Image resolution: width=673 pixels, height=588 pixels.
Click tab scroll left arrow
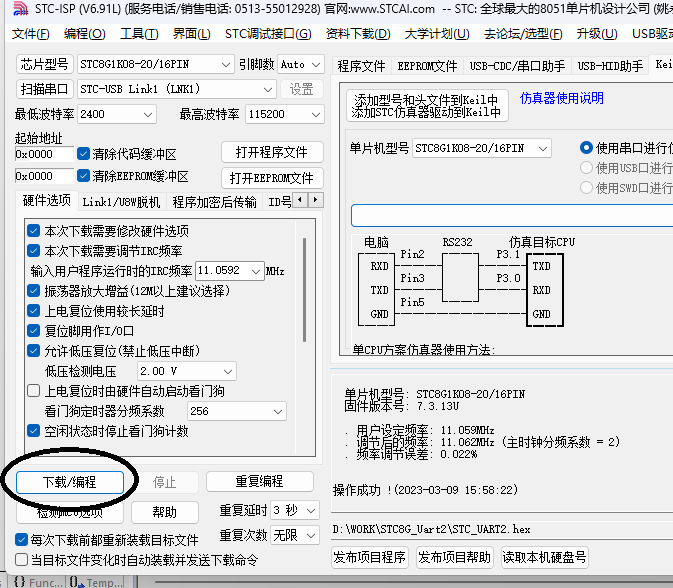(x=300, y=200)
